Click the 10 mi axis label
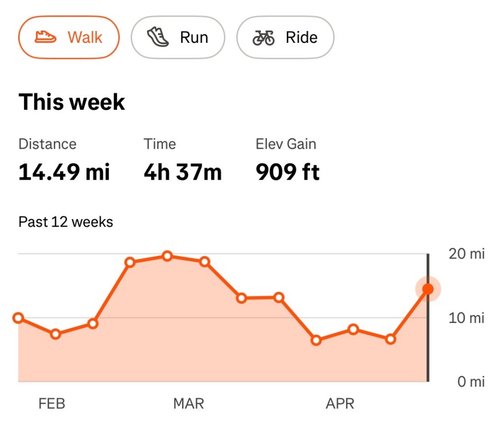Viewport: 504px width, 425px height. point(466,318)
